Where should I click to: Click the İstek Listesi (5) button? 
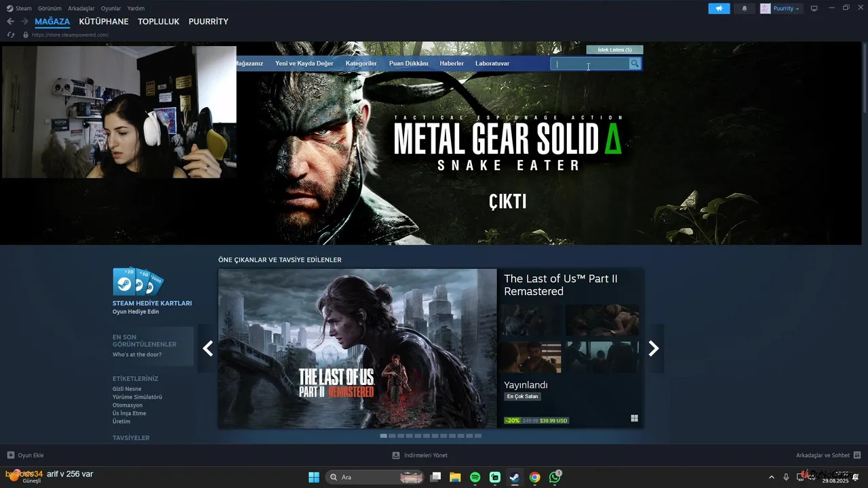[x=614, y=49]
